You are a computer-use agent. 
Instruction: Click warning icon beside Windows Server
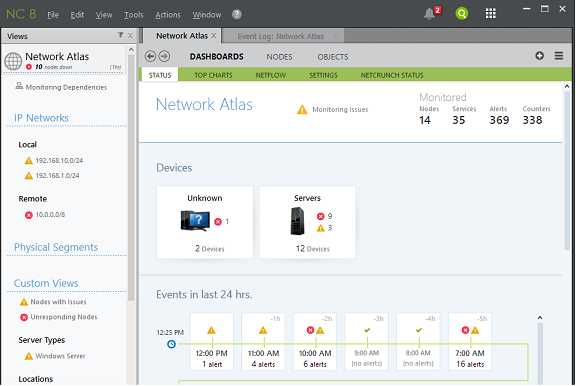(28, 356)
